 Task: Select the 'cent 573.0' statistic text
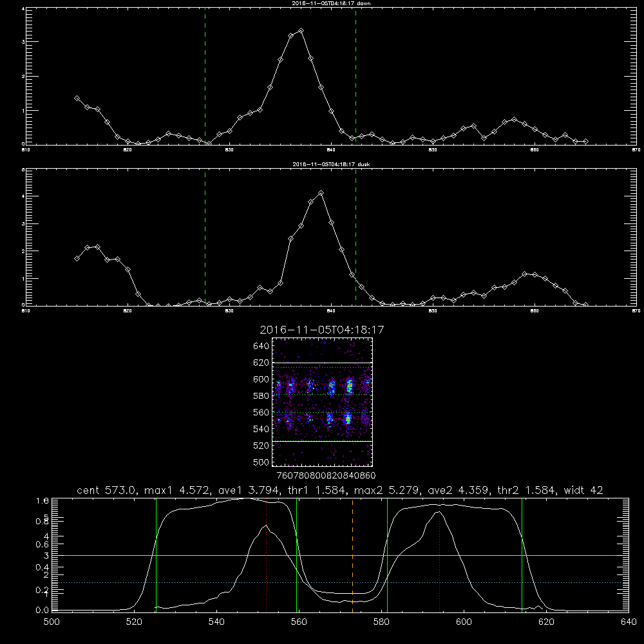tap(108, 490)
